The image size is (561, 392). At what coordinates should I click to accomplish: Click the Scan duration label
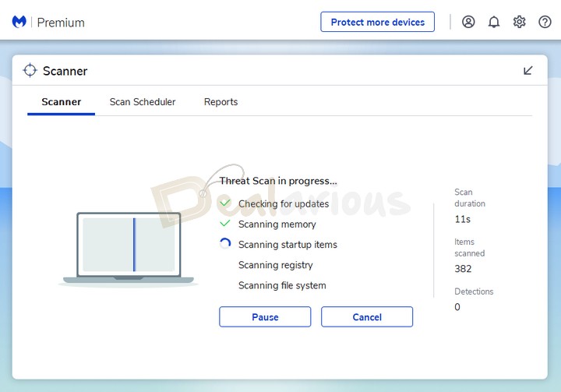pos(470,198)
